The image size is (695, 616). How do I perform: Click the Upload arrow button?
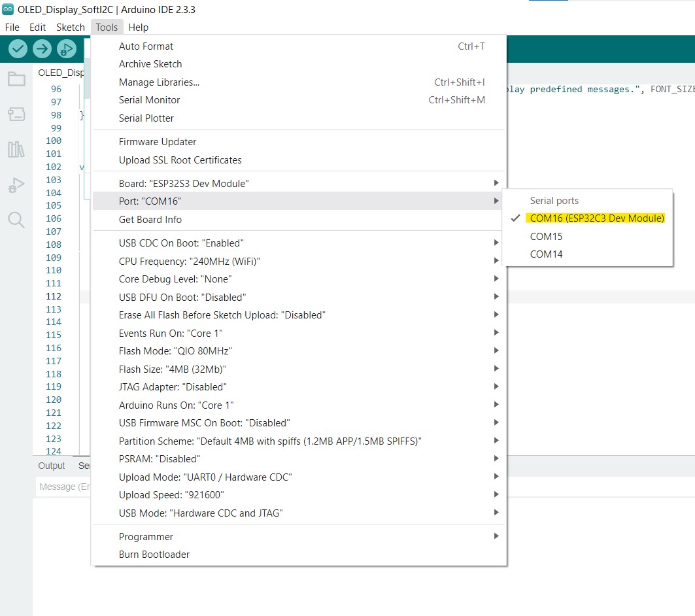point(42,49)
